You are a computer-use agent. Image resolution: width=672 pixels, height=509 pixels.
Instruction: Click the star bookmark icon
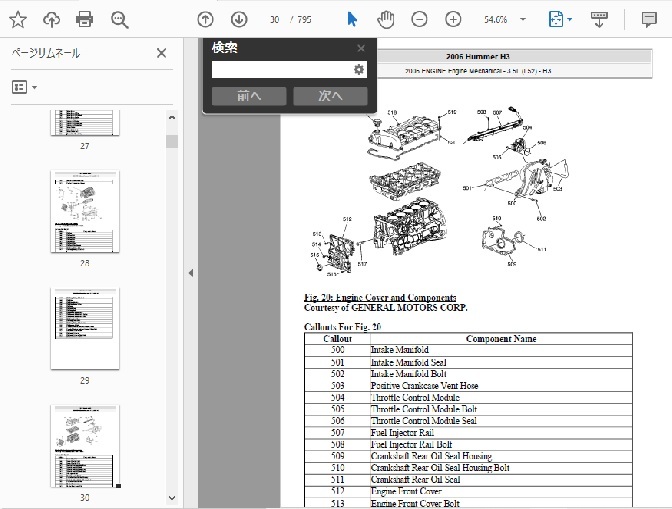pyautogui.click(x=18, y=19)
